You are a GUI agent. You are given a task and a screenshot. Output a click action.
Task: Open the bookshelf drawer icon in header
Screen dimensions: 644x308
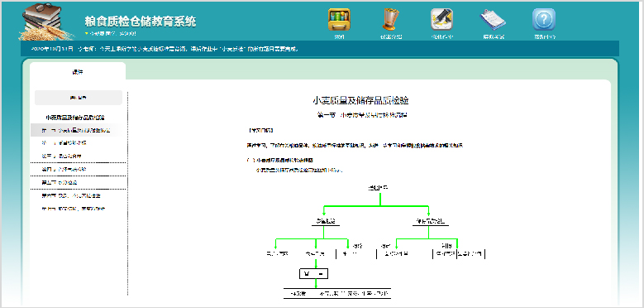point(339,19)
